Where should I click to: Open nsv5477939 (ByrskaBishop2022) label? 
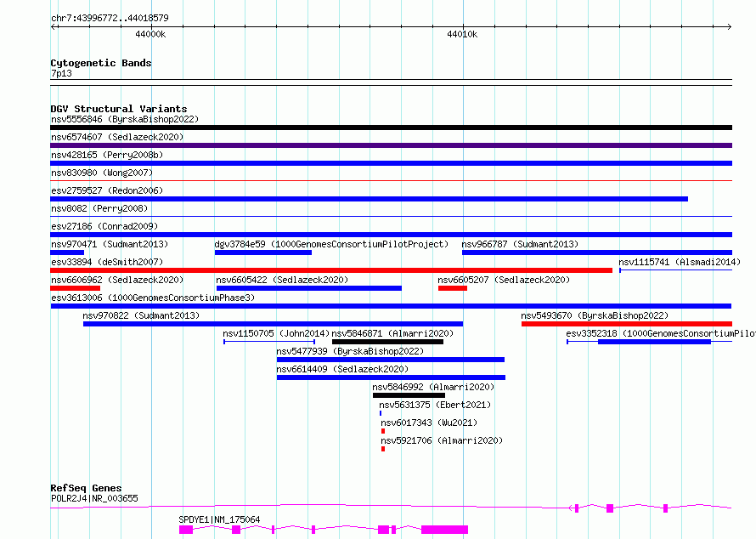[x=350, y=351]
